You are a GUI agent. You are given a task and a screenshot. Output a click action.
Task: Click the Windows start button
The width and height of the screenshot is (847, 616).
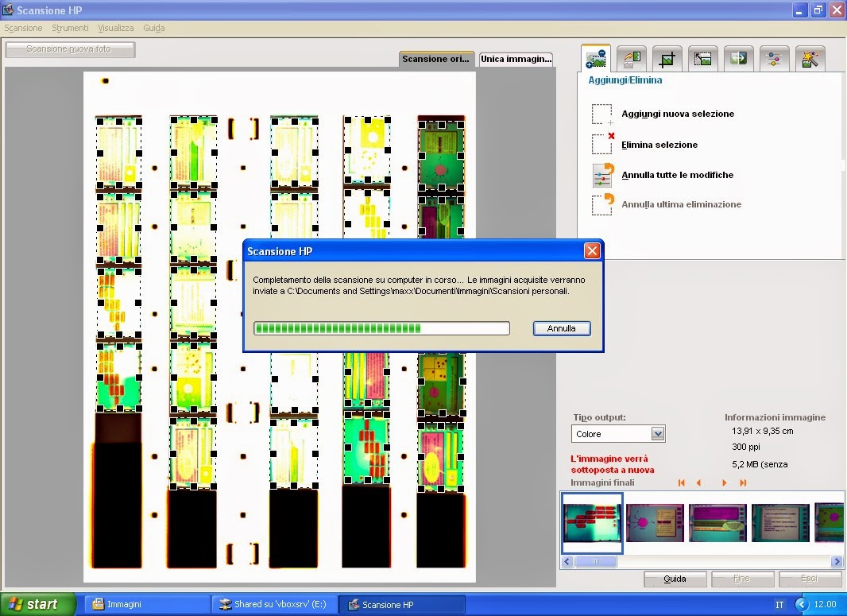coord(38,604)
